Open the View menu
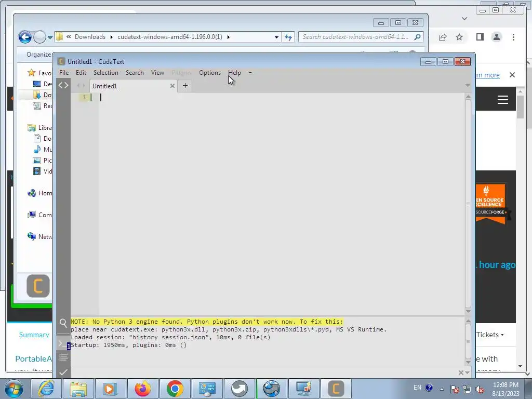The height and width of the screenshot is (399, 532). tap(157, 73)
